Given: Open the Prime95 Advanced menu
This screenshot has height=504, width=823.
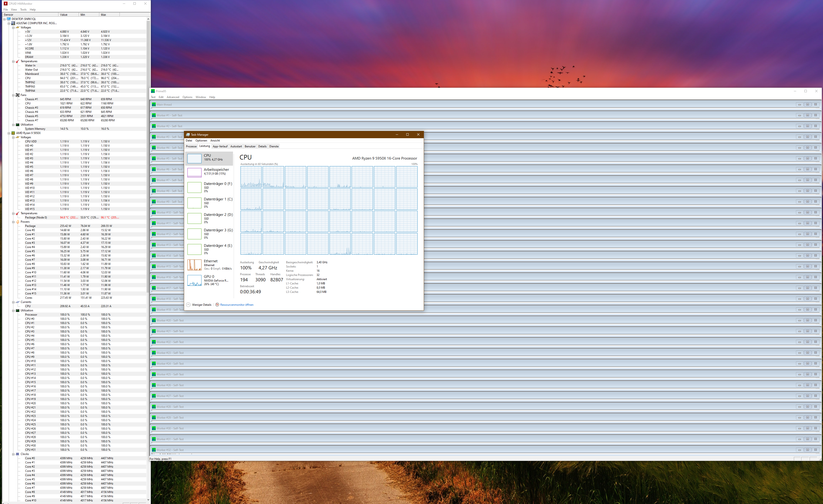Looking at the screenshot, I should click(x=173, y=97).
